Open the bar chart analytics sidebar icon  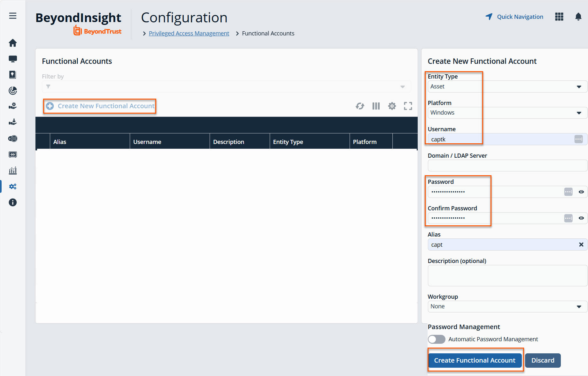13,170
